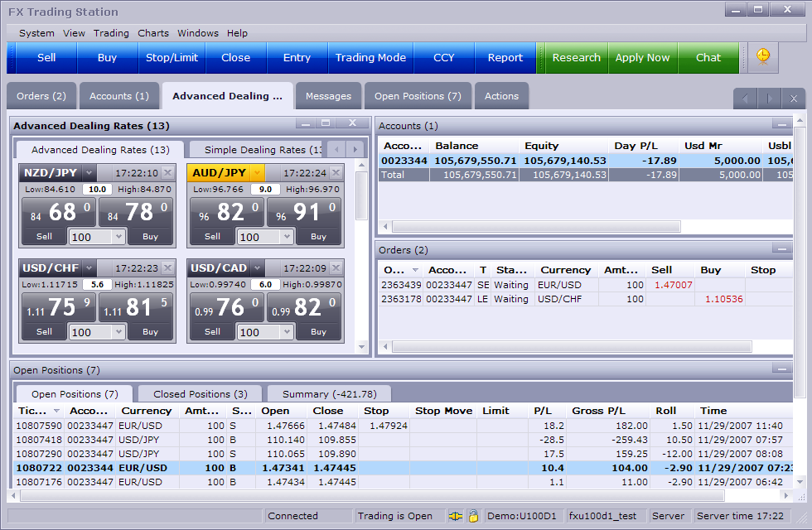Open the USD/CAD currency pair dropdown
The width and height of the screenshot is (812, 530).
pos(258,267)
